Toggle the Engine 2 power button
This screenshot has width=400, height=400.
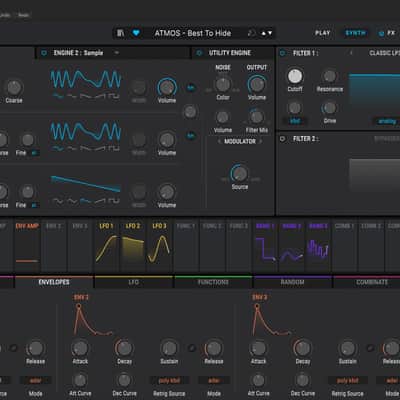pos(44,53)
